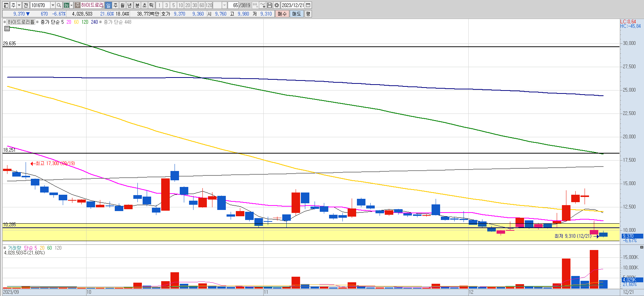This screenshot has height=296, width=644.
Task: Select monthly (월) chart period
Action: click(122, 5)
